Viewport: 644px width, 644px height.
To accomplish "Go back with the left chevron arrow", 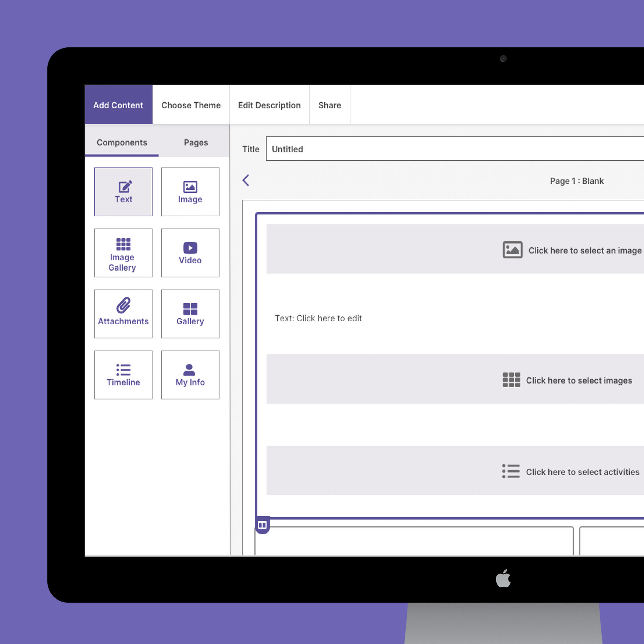I will [246, 180].
